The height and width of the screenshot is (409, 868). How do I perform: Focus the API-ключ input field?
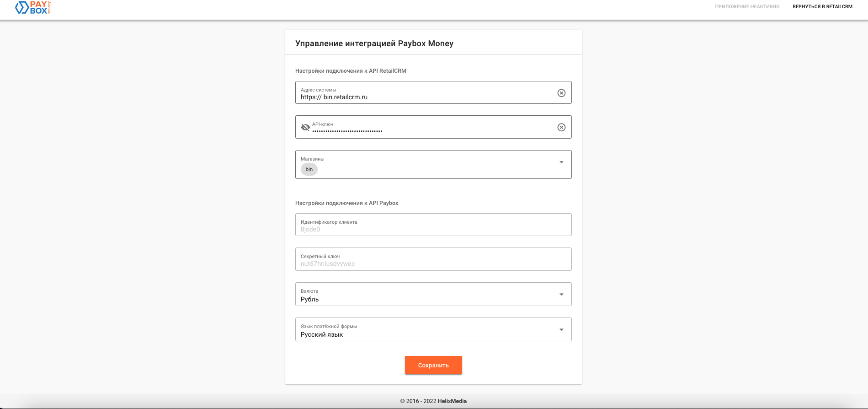[x=433, y=127]
